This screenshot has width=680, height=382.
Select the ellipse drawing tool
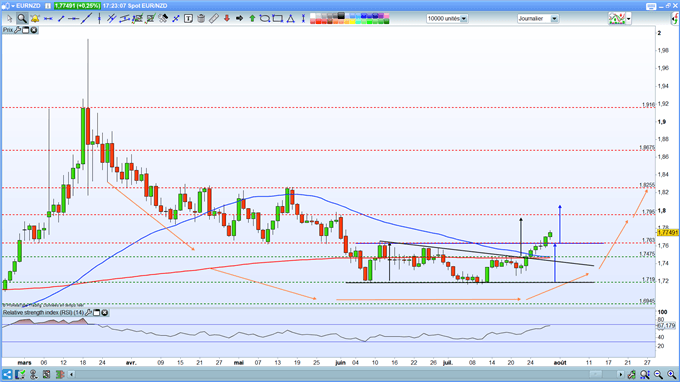[265, 19]
